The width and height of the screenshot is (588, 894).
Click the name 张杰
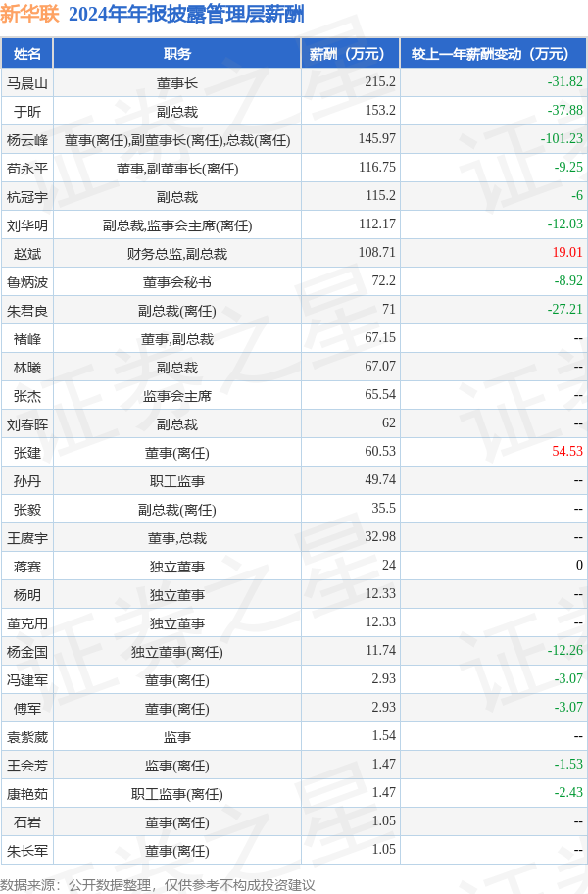pyautogui.click(x=27, y=396)
